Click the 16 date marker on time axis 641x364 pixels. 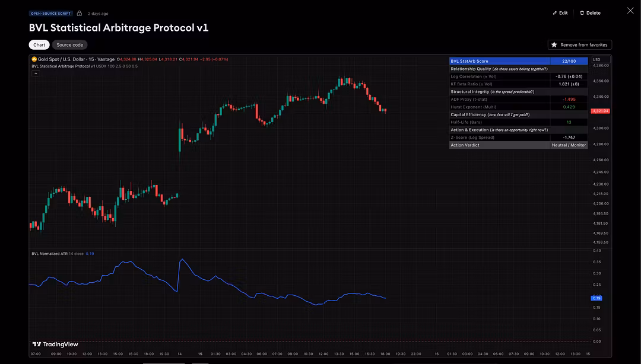437,354
